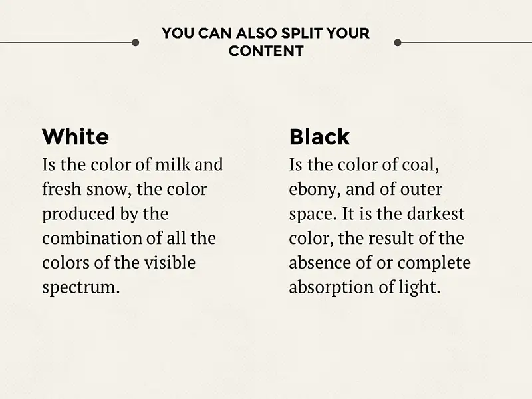Click the line "absorption of light."
The height and width of the screenshot is (399, 532).
click(x=364, y=288)
